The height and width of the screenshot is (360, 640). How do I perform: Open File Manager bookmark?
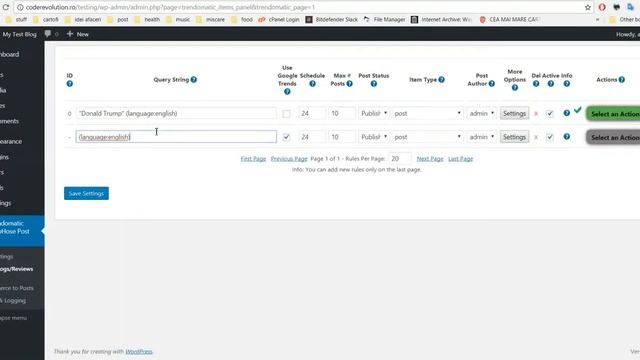[384, 19]
